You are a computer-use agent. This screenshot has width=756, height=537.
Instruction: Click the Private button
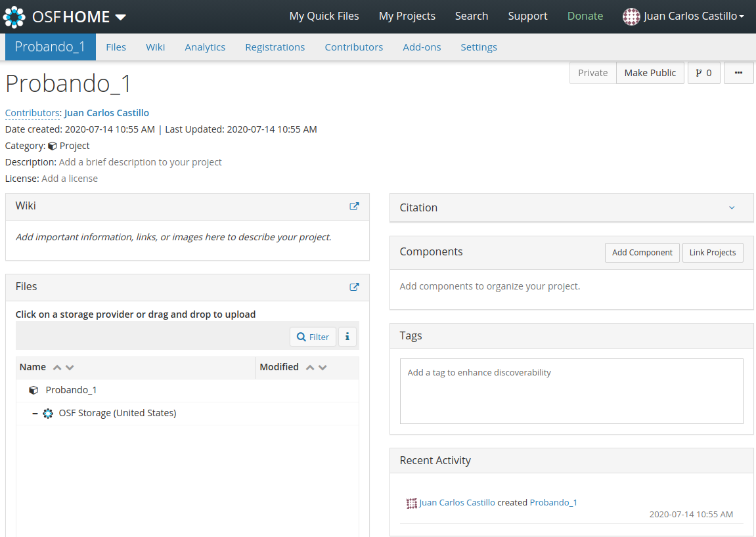click(592, 73)
